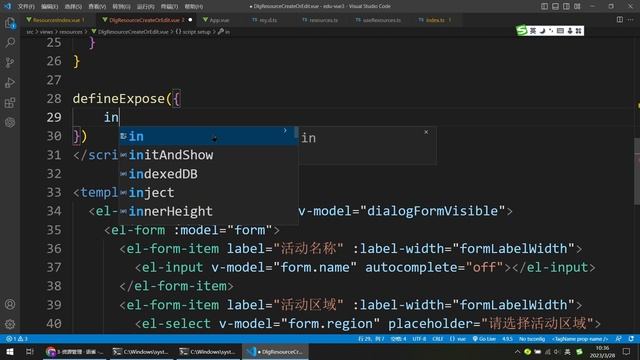Open Source Control view in activity bar

(10, 62)
